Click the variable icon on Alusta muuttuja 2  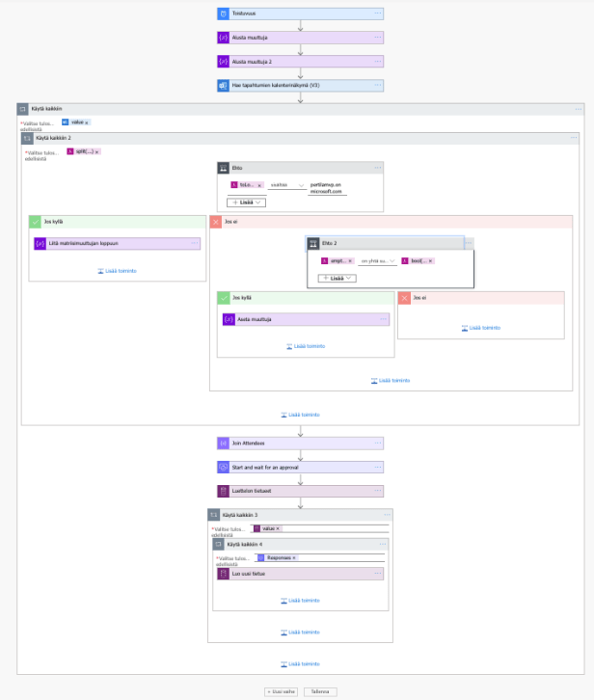[x=223, y=62]
